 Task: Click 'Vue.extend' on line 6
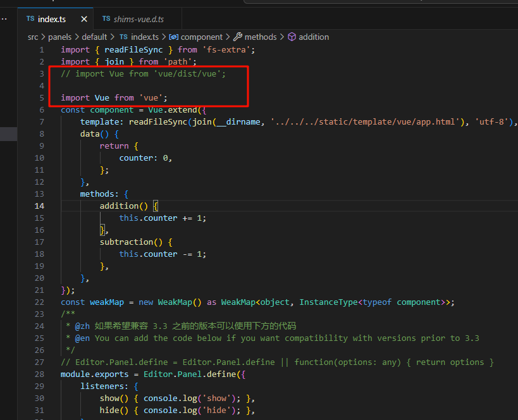click(x=173, y=109)
